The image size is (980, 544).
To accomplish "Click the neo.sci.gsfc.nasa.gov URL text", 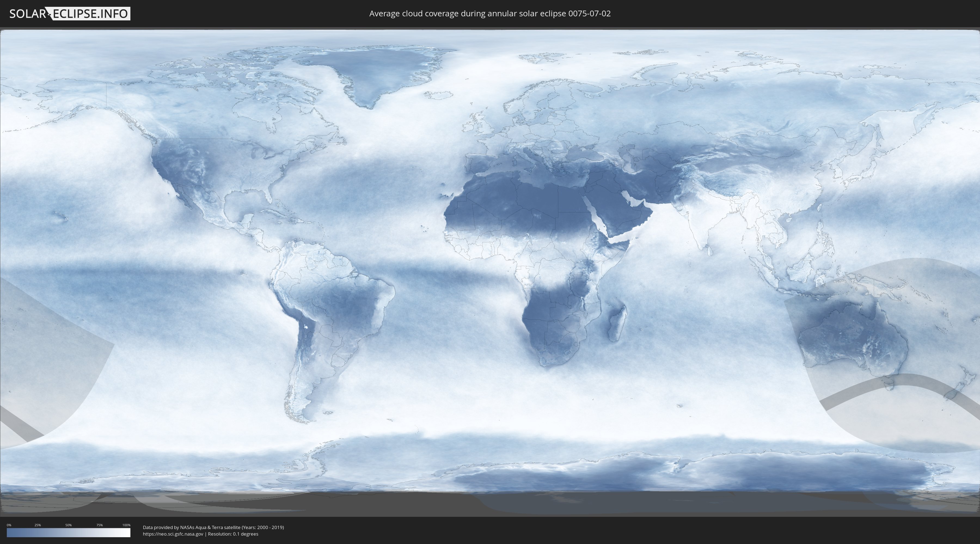I will point(173,534).
